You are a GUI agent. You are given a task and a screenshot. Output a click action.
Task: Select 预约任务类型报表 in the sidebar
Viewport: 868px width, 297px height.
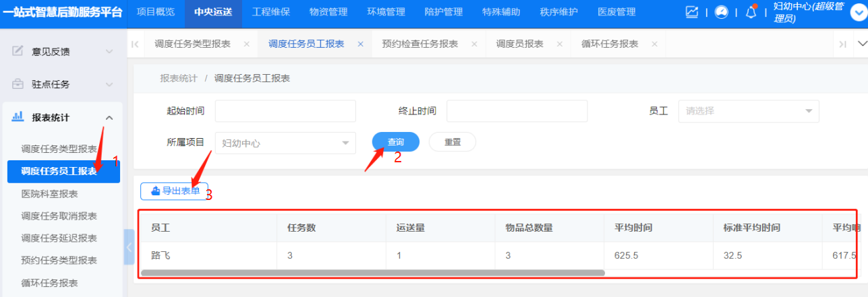point(59,261)
